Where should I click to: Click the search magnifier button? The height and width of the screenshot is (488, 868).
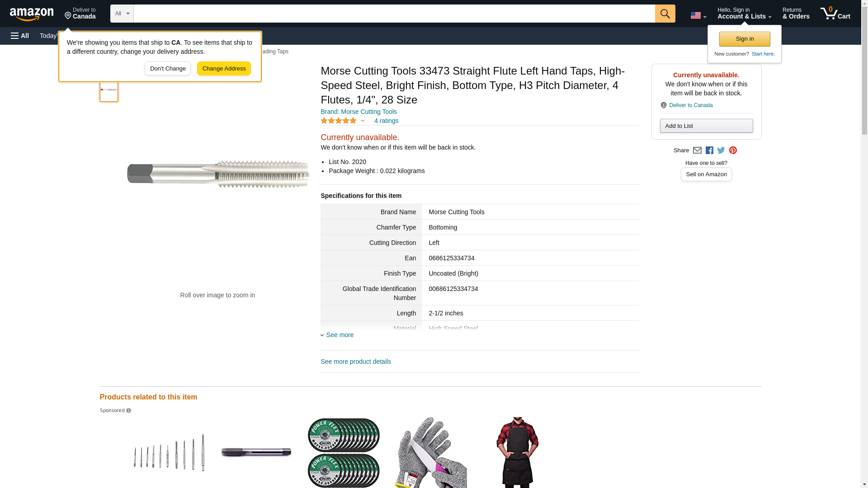point(665,14)
